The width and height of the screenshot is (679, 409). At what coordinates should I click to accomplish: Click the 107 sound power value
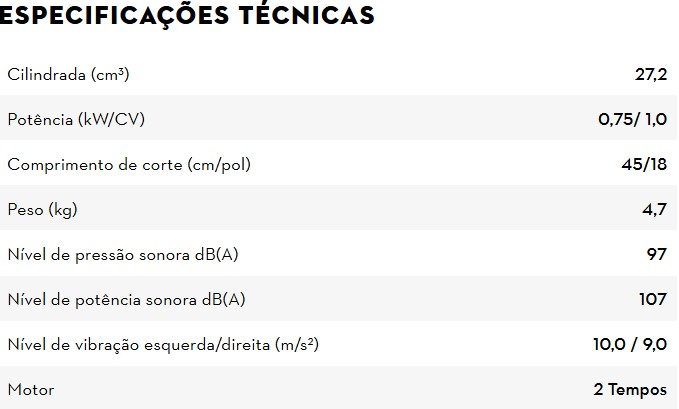pos(652,300)
